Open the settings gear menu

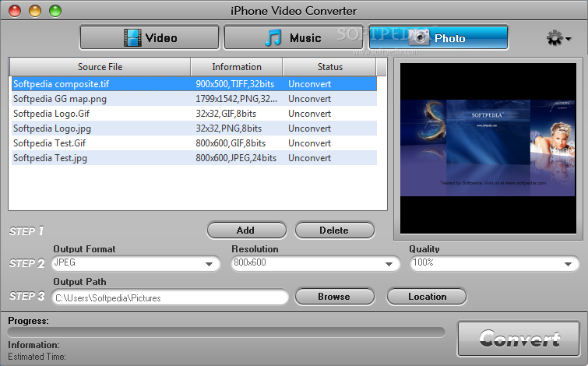pyautogui.click(x=558, y=38)
